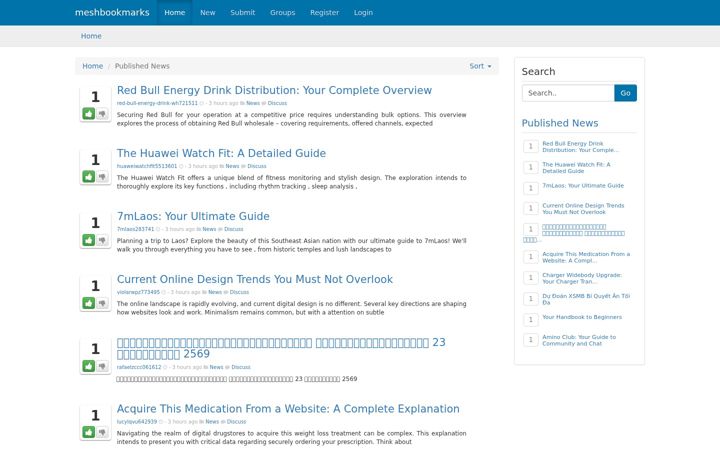Select Register in the top navigation

[324, 12]
